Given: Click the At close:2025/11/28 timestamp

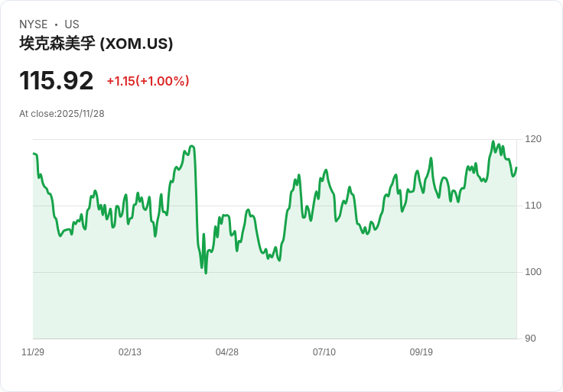Looking at the screenshot, I should 62,114.
